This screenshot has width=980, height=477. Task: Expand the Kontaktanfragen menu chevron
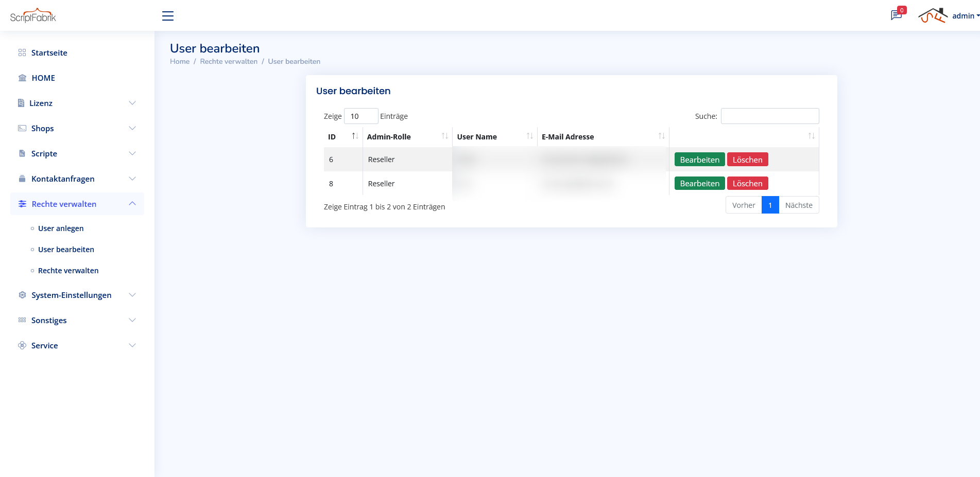click(x=132, y=179)
